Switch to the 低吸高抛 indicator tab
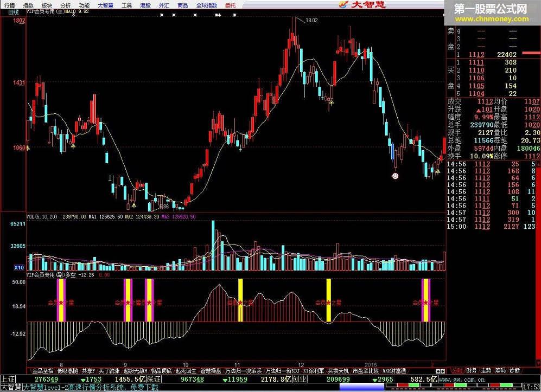Screen dimensions: 541x392 pos(68,371)
